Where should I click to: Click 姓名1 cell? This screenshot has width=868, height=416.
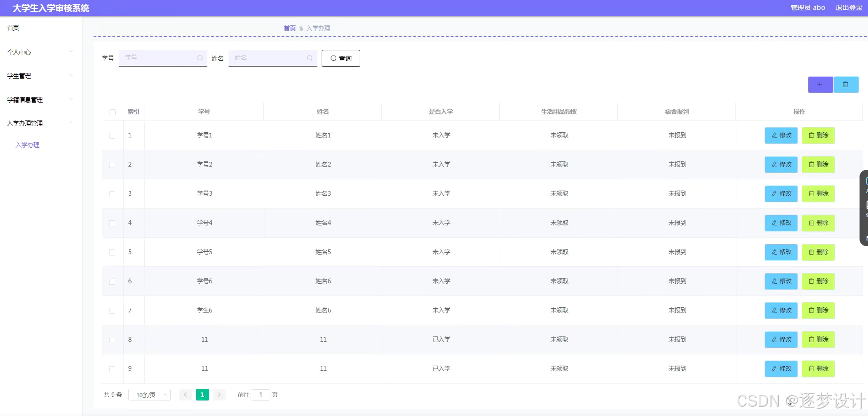323,135
